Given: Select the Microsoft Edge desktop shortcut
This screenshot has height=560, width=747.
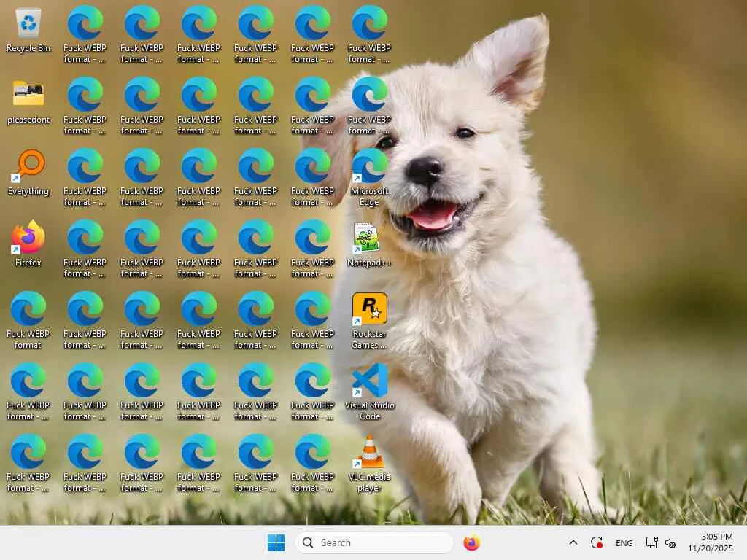Looking at the screenshot, I should point(370,177).
